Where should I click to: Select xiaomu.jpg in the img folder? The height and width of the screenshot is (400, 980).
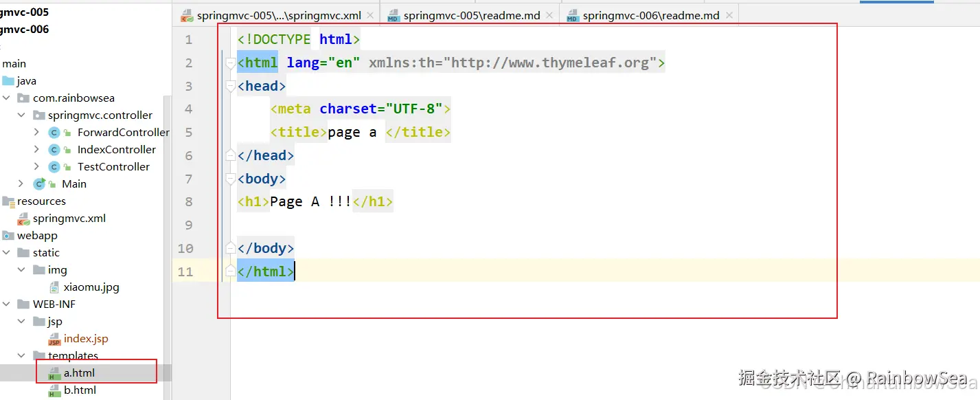(x=91, y=287)
